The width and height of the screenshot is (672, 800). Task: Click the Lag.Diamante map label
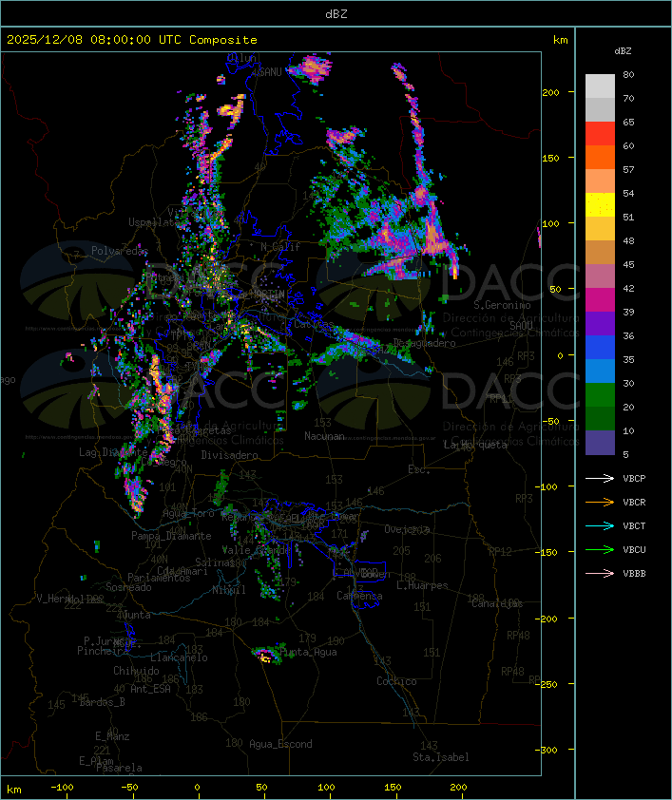pos(113,452)
